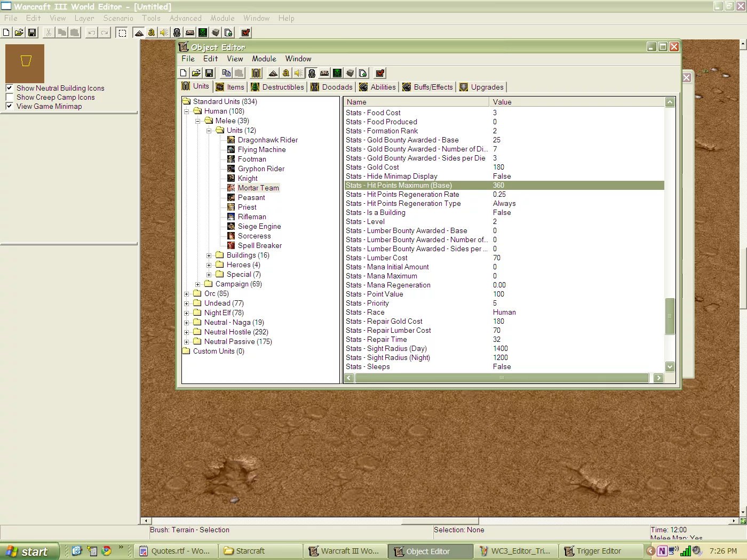Click Terrain Editor icon in Object Editor toolbar
The height and width of the screenshot is (560, 747).
point(273,73)
